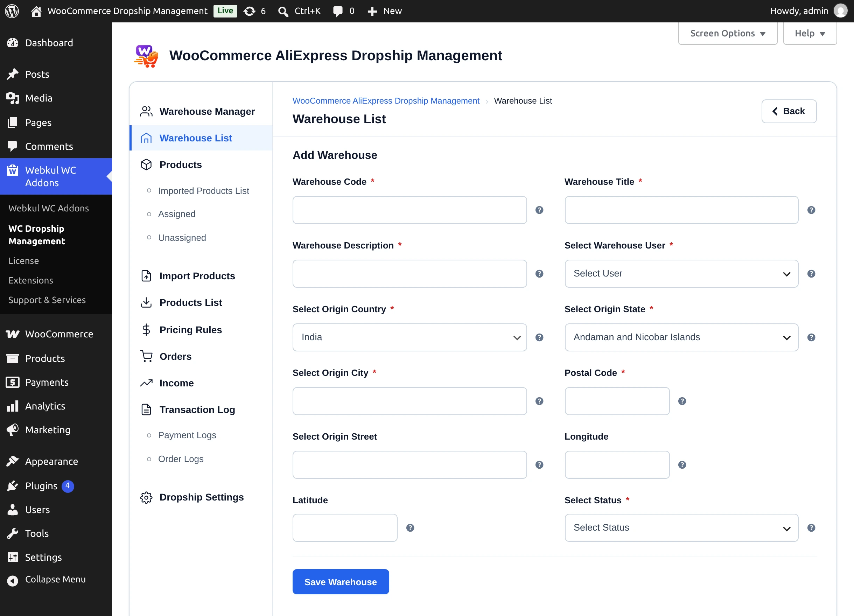Open Posts in WordPress sidebar
The width and height of the screenshot is (854, 616).
(56, 74)
